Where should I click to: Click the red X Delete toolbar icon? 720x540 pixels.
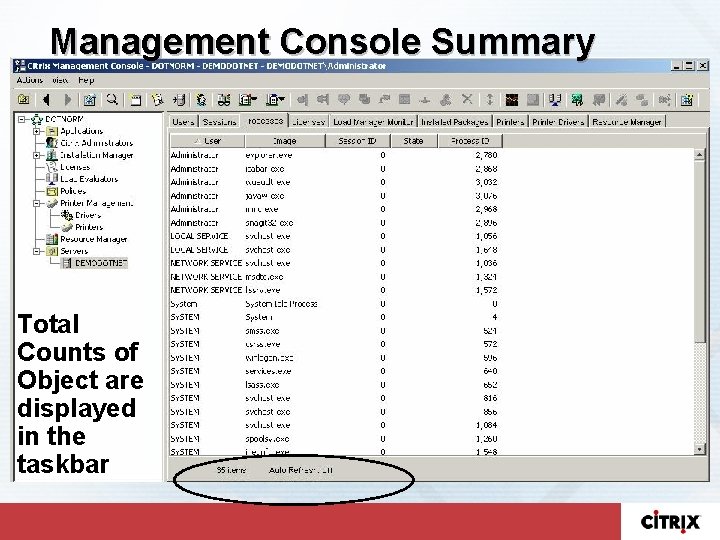[467, 99]
